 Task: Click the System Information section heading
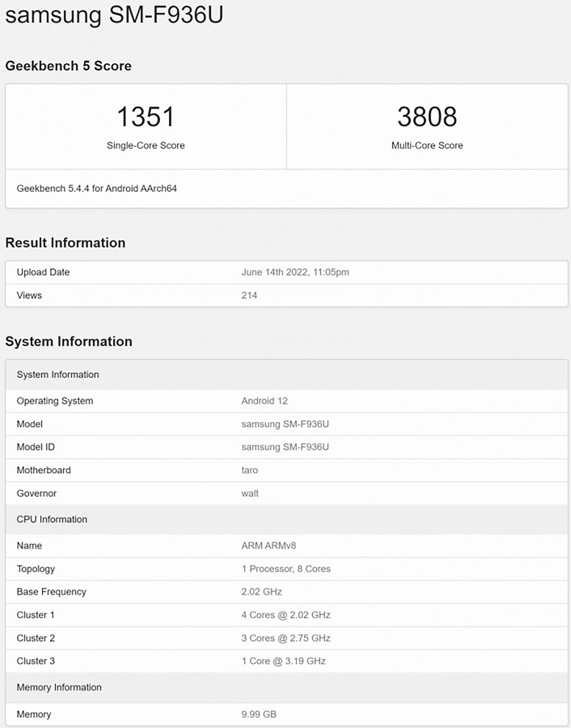click(x=69, y=342)
